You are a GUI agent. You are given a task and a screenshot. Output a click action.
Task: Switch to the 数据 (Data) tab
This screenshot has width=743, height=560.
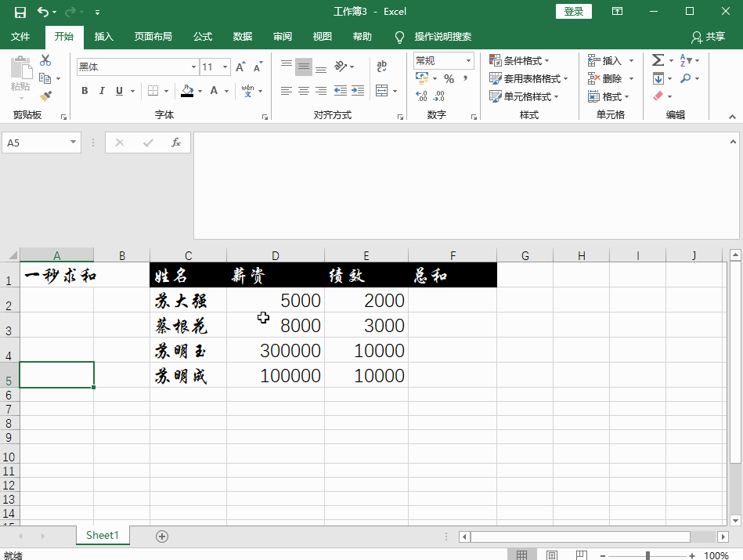click(243, 37)
